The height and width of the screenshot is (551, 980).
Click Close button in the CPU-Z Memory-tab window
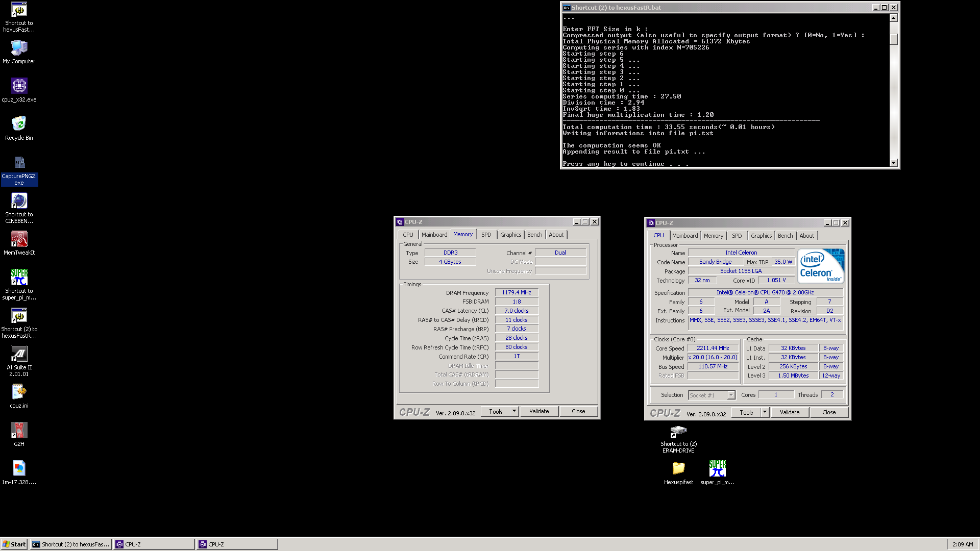(578, 411)
